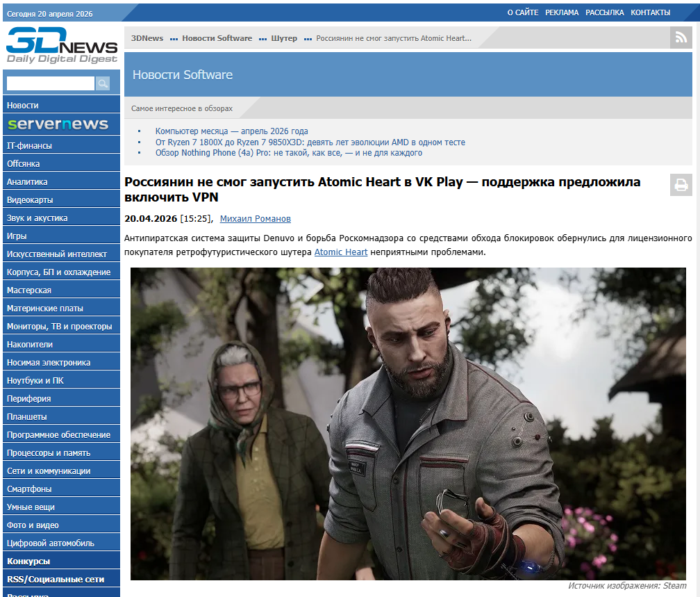This screenshot has width=700, height=597.
Task: Open the Шутер breadcrumb link
Action: coord(284,38)
